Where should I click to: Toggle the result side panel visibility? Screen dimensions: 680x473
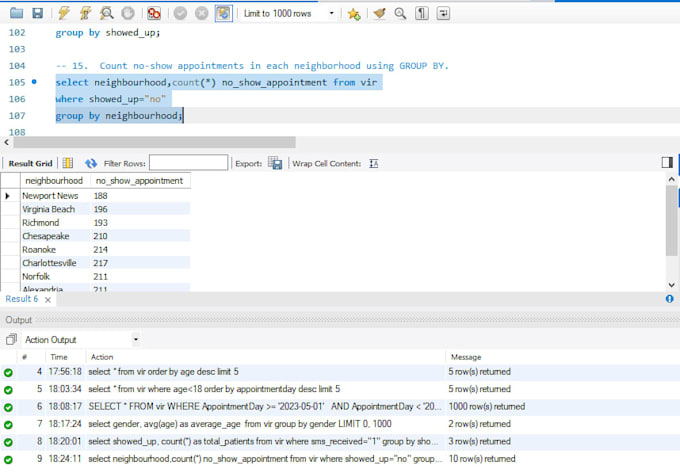pos(667,163)
